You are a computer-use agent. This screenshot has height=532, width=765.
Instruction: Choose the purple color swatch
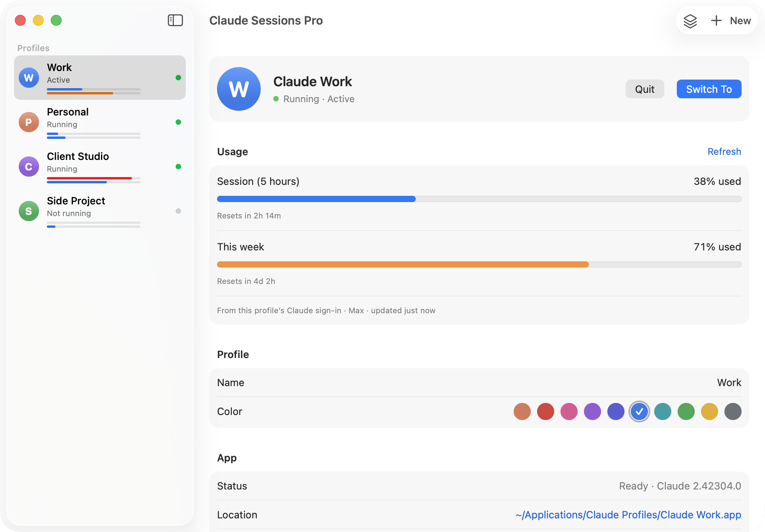pyautogui.click(x=592, y=411)
